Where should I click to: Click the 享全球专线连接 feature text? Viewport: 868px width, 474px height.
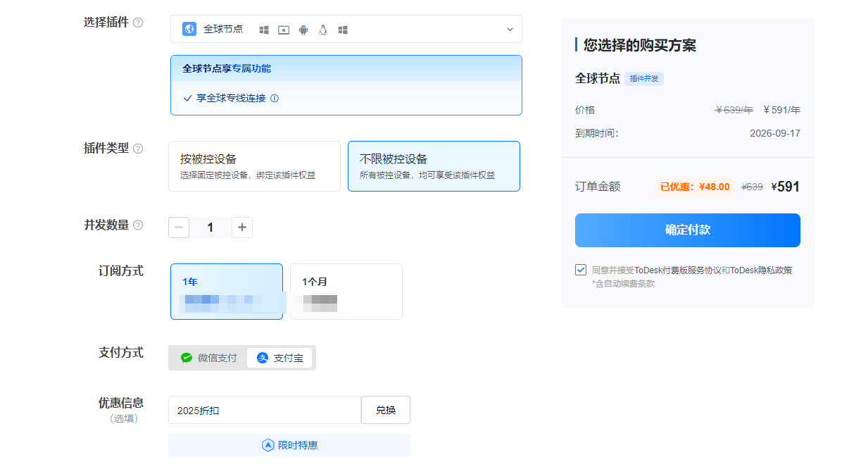231,98
